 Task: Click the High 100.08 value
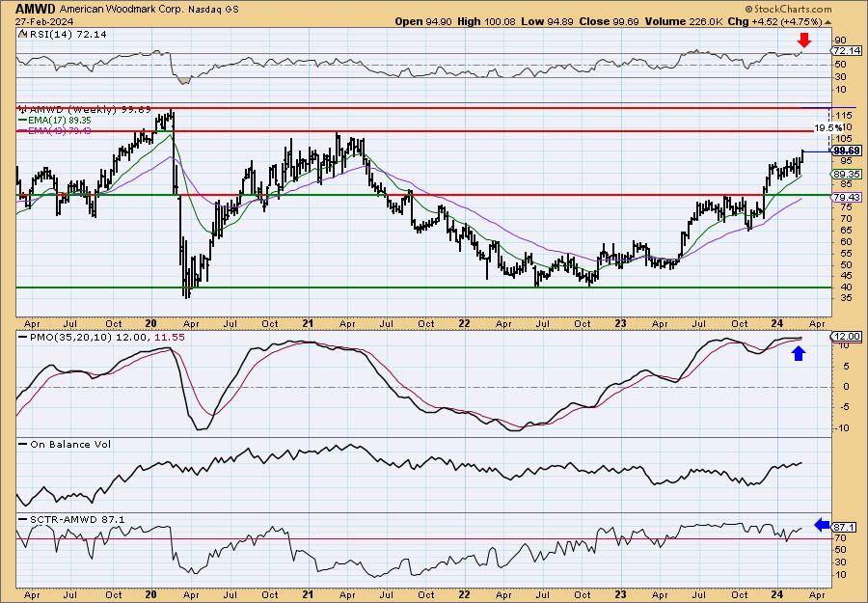click(x=486, y=21)
